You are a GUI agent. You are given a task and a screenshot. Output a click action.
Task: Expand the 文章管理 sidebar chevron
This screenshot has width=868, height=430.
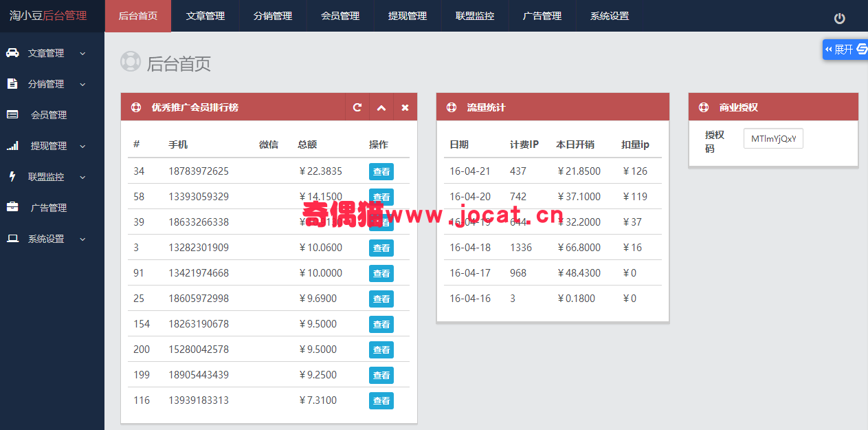pos(82,53)
